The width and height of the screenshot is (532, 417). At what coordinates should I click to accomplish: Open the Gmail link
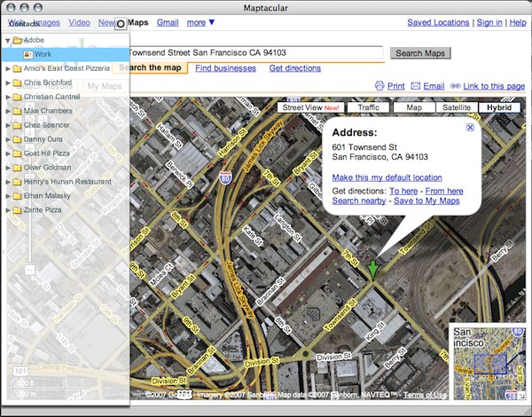click(168, 23)
